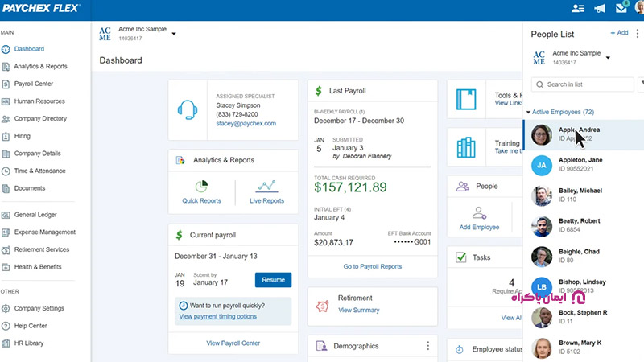
Task: Click the Help Center question icon
Action: coord(6,327)
